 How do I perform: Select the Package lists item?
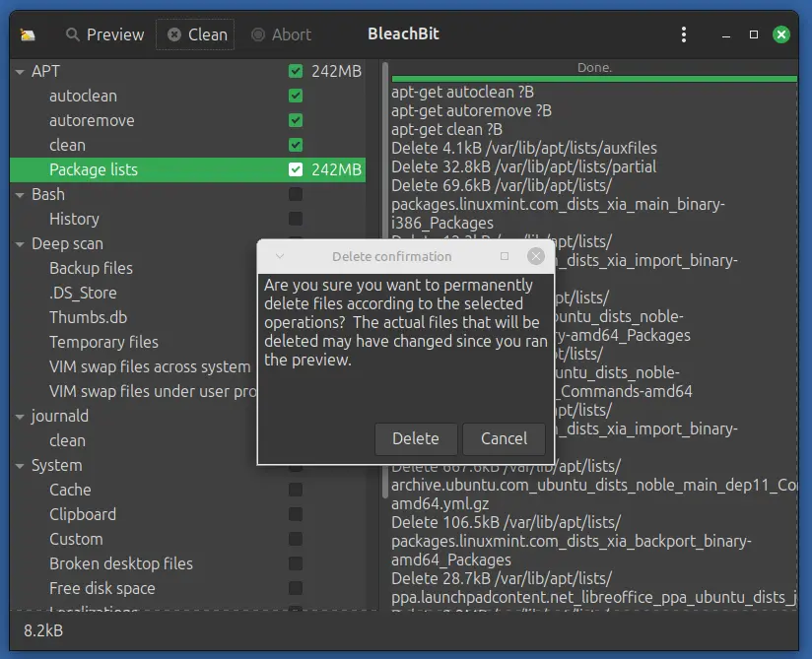point(94,169)
